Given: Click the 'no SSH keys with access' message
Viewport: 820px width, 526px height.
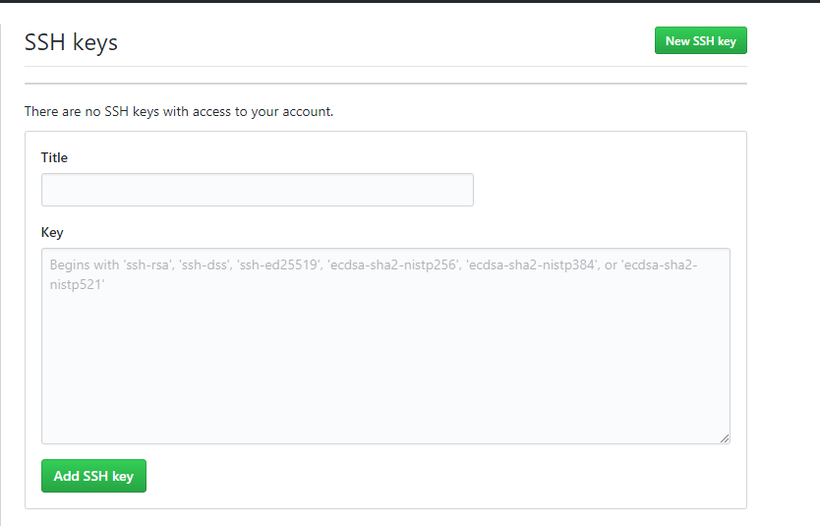Looking at the screenshot, I should pos(179,111).
